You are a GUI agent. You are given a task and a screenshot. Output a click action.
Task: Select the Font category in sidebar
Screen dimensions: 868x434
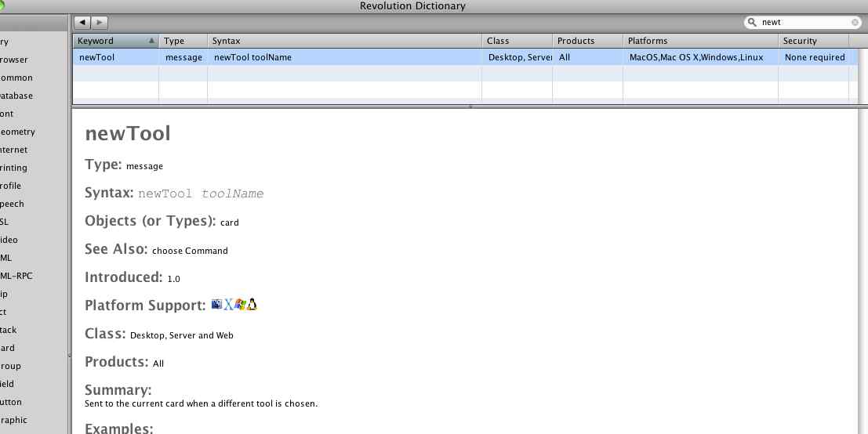click(x=6, y=114)
